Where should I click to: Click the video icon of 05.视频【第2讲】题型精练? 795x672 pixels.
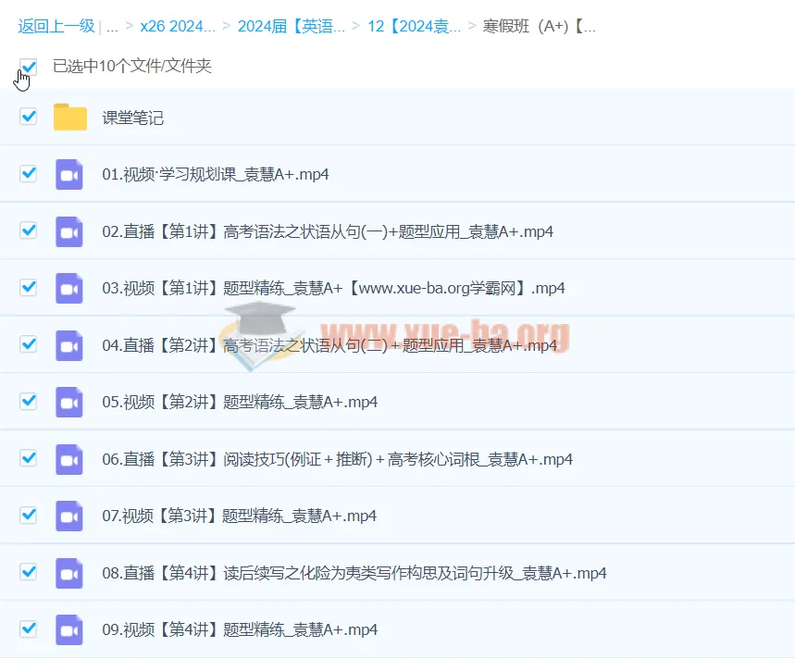pyautogui.click(x=68, y=402)
